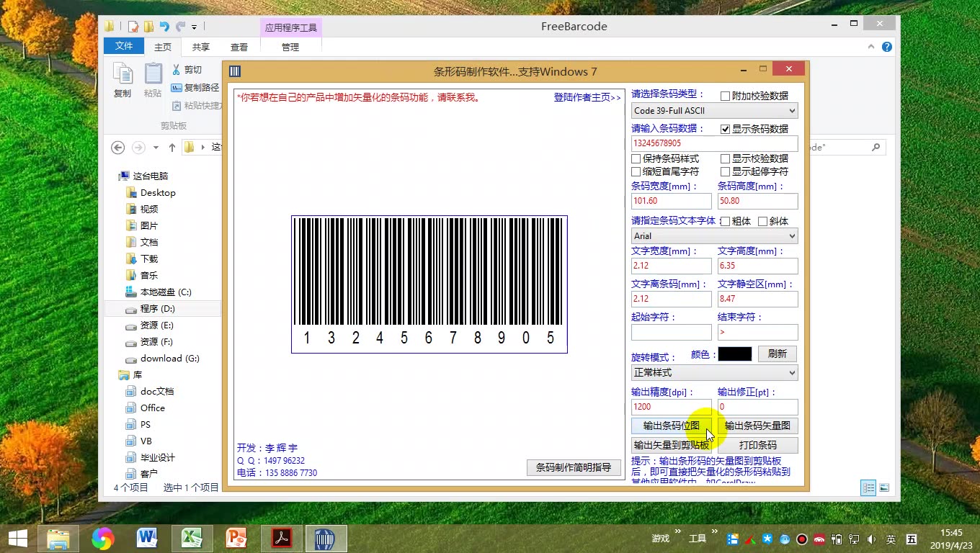Enable the 显示起停字符 checkbox
This screenshot has width=980, height=553.
pos(726,172)
